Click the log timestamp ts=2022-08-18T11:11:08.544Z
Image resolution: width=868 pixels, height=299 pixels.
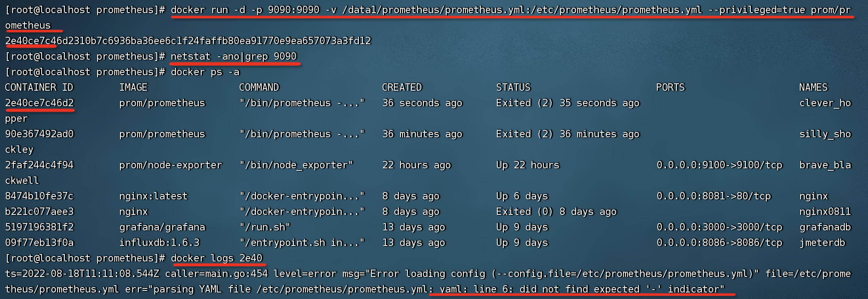coord(82,274)
